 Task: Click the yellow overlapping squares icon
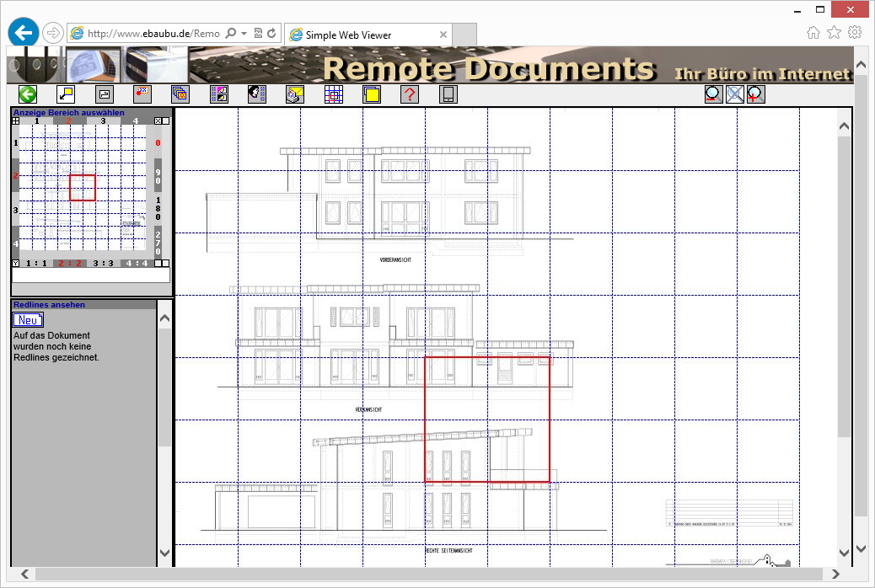pyautogui.click(x=372, y=94)
